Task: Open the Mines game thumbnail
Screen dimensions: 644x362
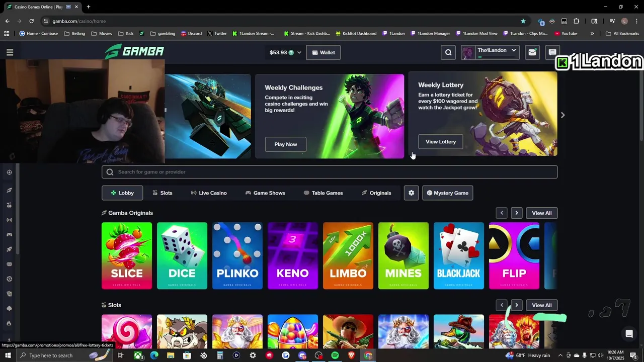Action: click(404, 256)
